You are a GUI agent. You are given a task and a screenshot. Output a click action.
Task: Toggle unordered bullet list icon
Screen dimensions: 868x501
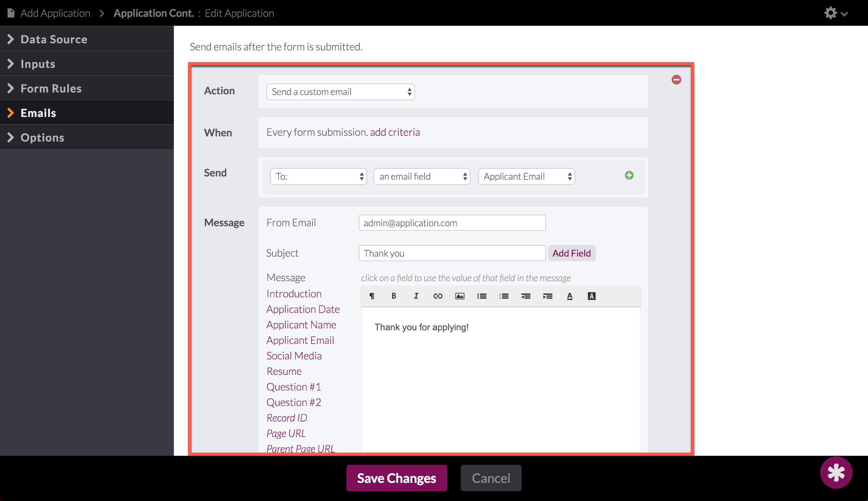click(482, 296)
